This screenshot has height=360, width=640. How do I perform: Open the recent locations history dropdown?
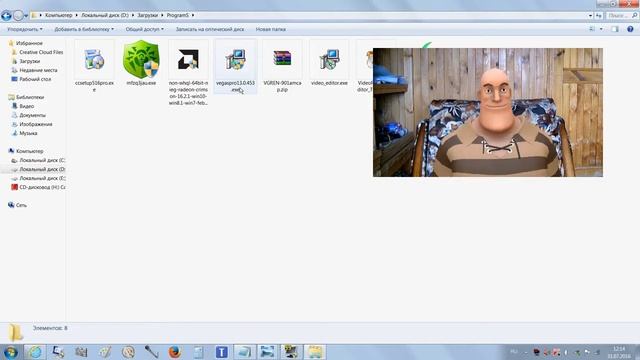click(26, 16)
